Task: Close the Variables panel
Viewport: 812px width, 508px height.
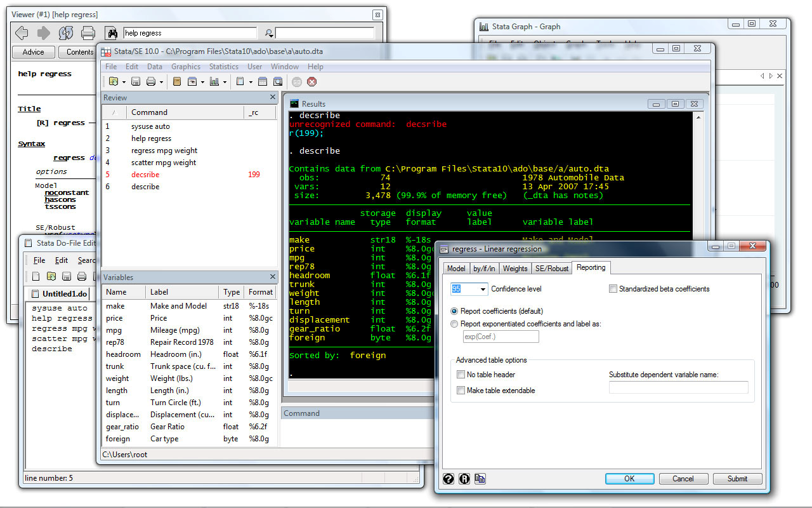Action: coord(273,277)
